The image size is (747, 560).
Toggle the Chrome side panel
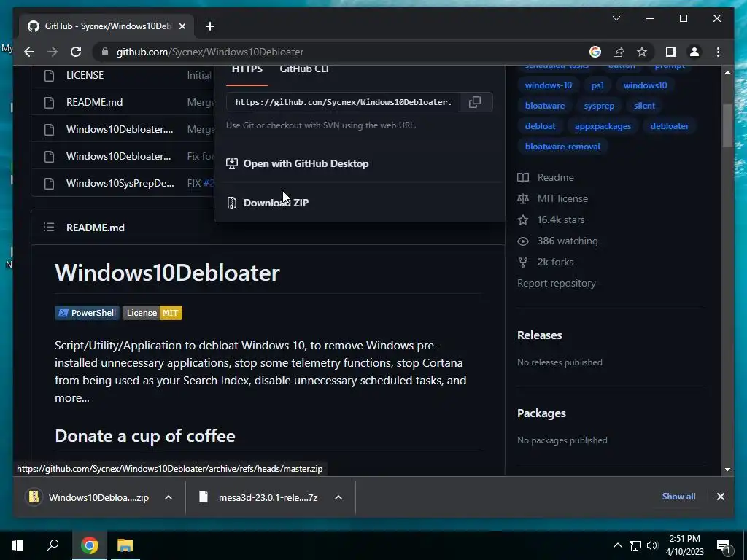pyautogui.click(x=671, y=52)
